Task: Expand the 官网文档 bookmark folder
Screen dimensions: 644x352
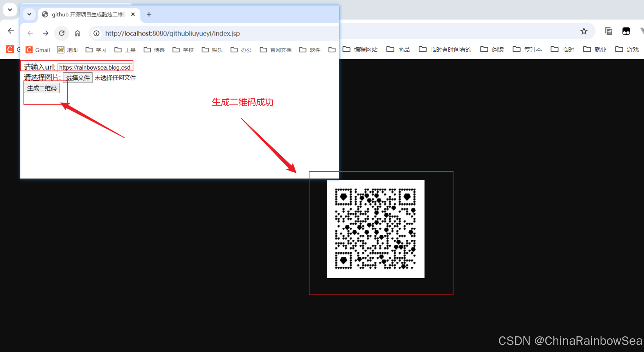Action: click(276, 50)
